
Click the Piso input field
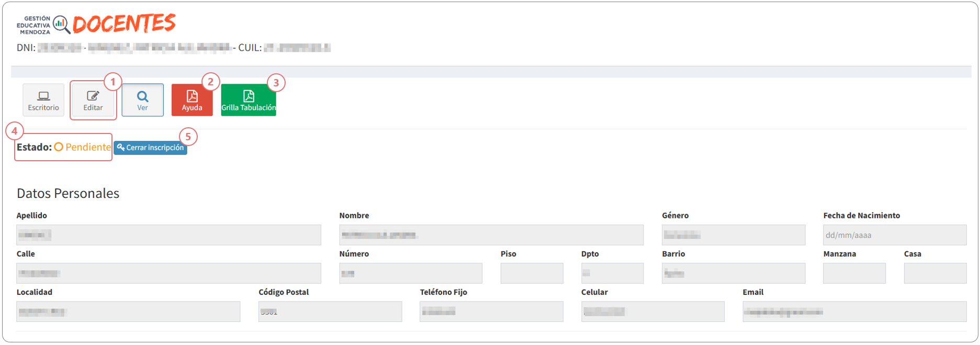(x=532, y=273)
